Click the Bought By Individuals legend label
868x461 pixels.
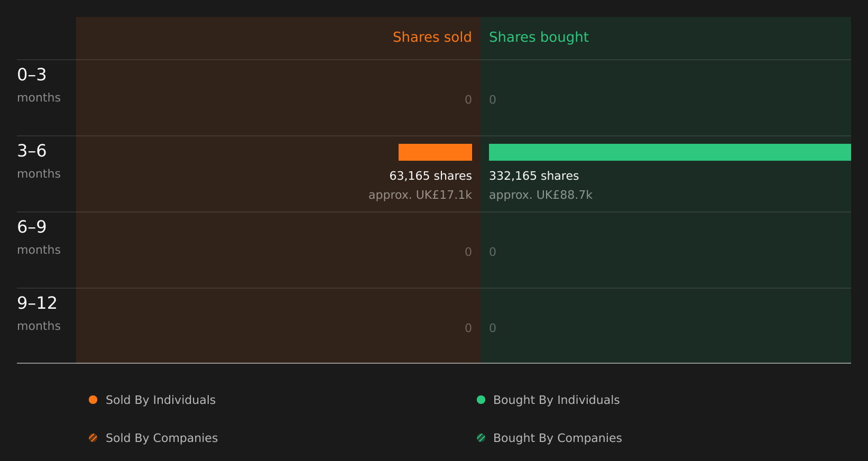(x=556, y=400)
